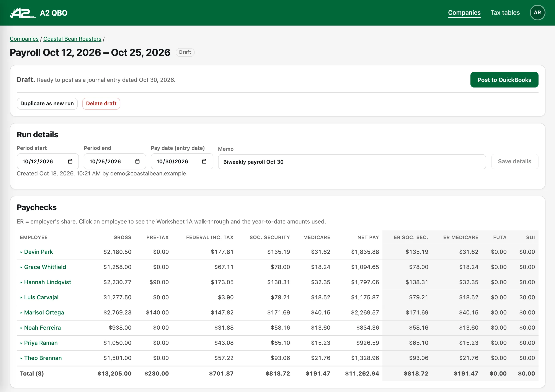Focus the Period end date field

click(115, 161)
